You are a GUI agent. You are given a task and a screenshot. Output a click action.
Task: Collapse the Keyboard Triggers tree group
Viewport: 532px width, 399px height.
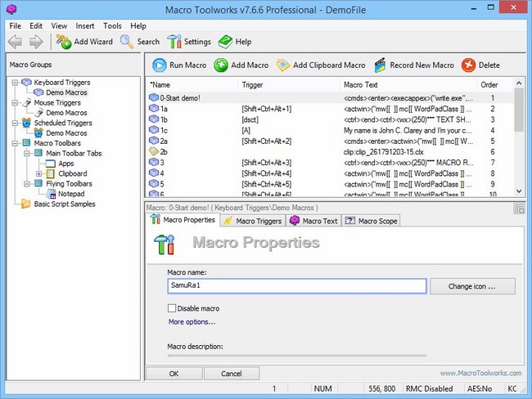[x=16, y=83]
